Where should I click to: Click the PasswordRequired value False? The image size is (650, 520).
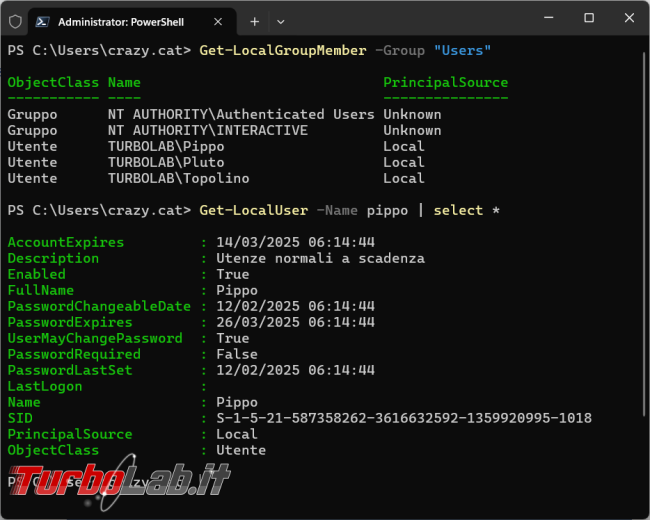tap(237, 354)
